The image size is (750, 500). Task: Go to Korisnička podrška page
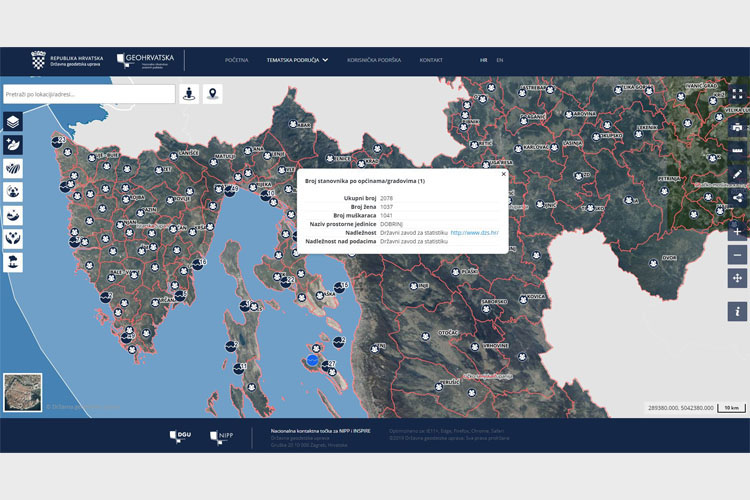[x=373, y=60]
